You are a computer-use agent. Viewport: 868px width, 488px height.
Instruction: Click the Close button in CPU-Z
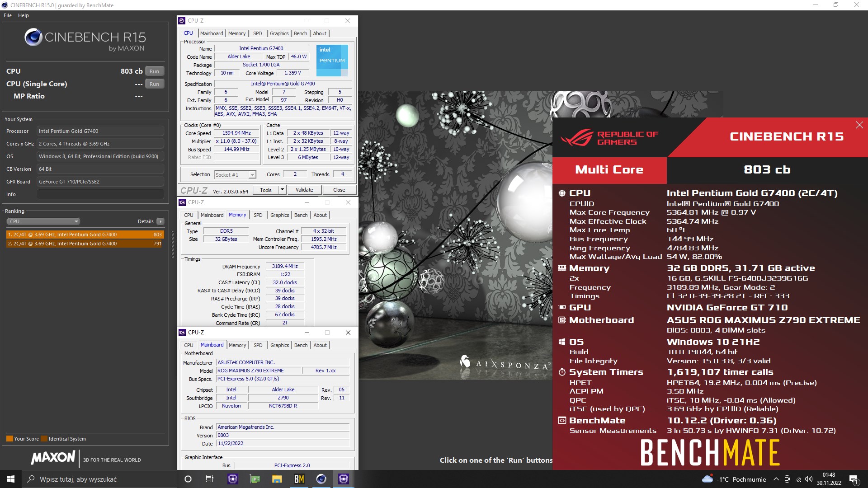pyautogui.click(x=339, y=190)
